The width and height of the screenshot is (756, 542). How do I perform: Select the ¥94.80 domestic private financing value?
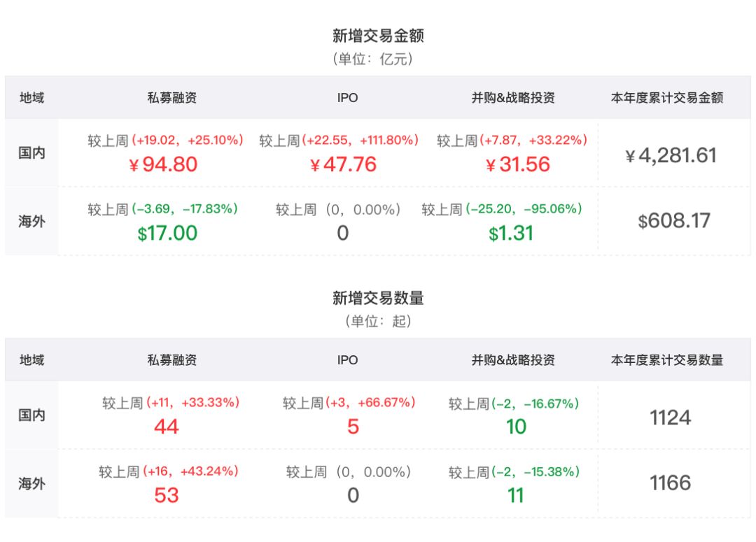tap(163, 164)
